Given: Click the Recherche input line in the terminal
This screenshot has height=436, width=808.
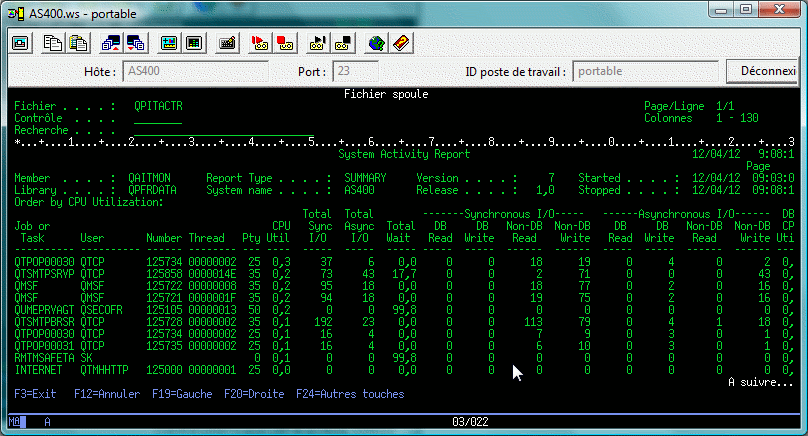Looking at the screenshot, I should [x=224, y=130].
